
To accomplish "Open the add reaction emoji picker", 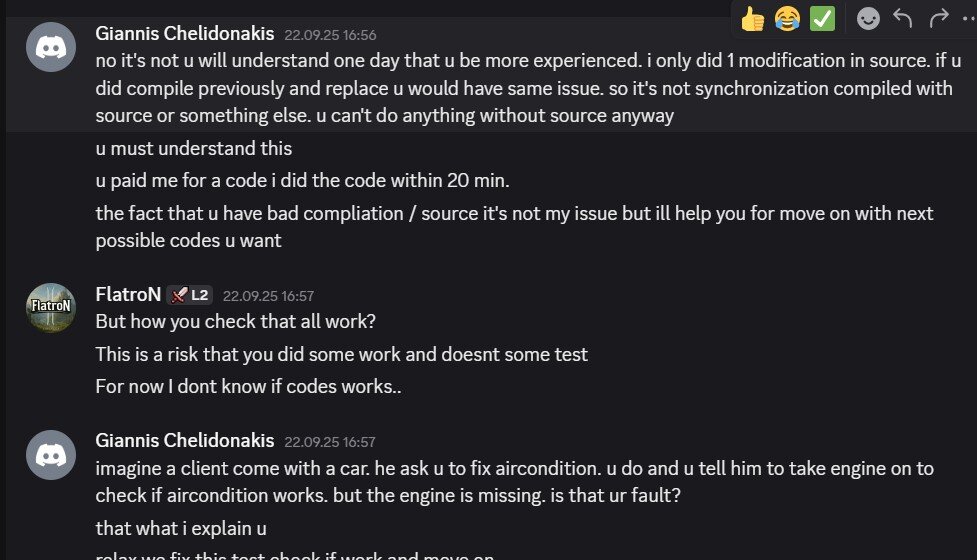I will (x=868, y=19).
